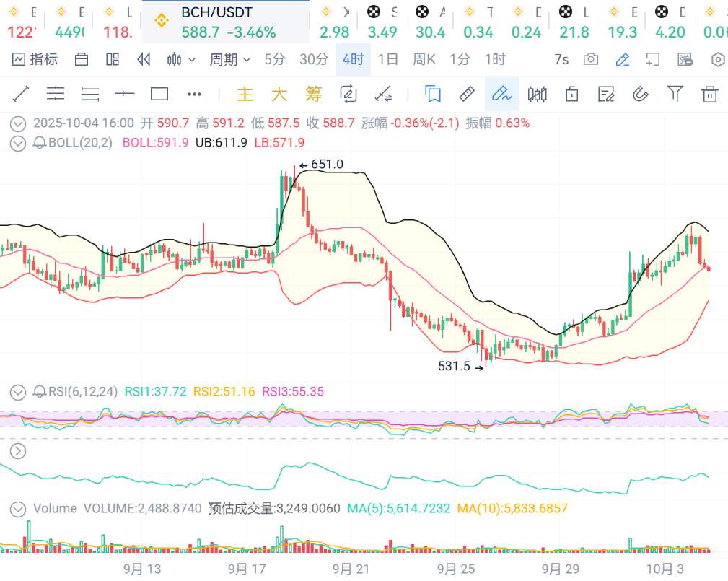The image size is (728, 581).
Task: Toggle the 筹 chip distribution indicator
Action: pos(314,95)
